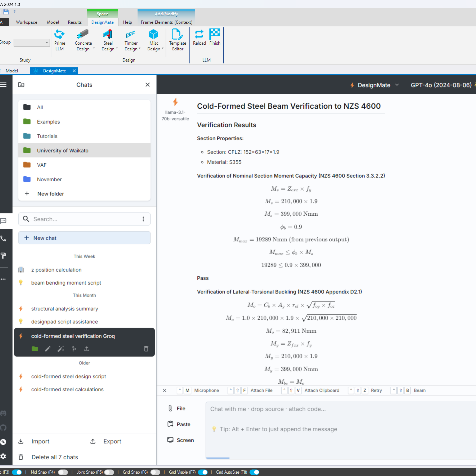Image resolution: width=476 pixels, height=476 pixels.
Task: Click the pencil rename icon on the selected chat
Action: tap(48, 349)
